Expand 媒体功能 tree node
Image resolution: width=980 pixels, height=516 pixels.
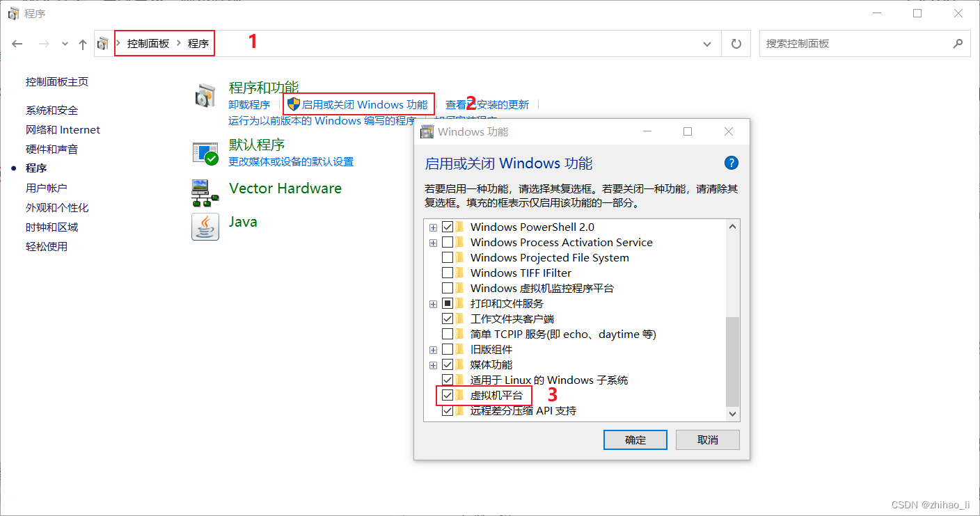[433, 365]
